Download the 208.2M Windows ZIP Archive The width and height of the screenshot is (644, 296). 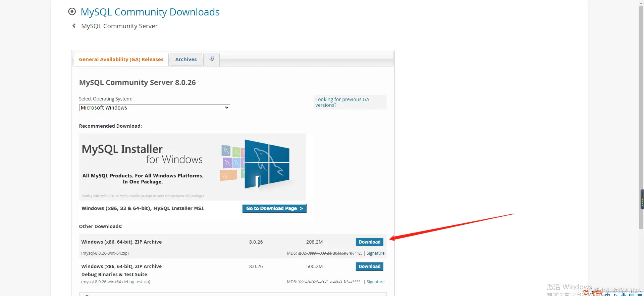click(x=369, y=242)
